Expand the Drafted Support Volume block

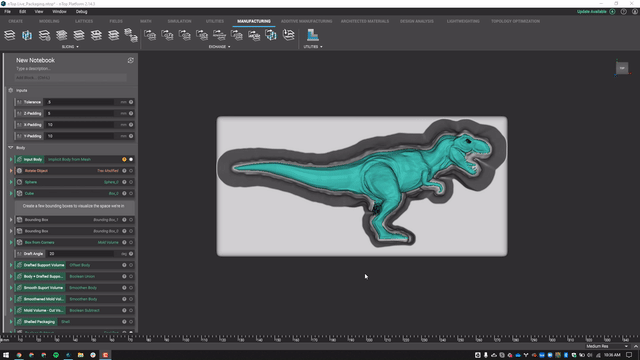(11, 265)
